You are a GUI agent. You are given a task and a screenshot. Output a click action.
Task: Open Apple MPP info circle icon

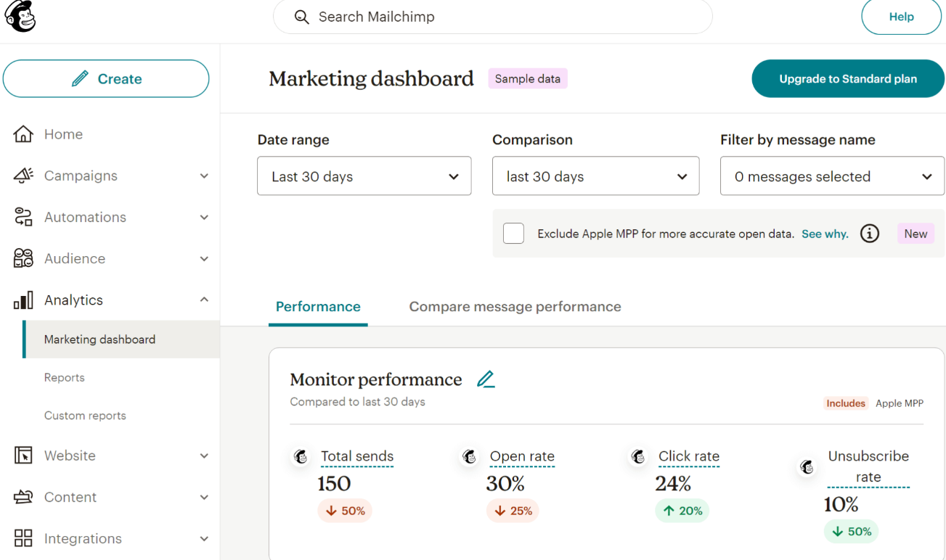(x=870, y=234)
